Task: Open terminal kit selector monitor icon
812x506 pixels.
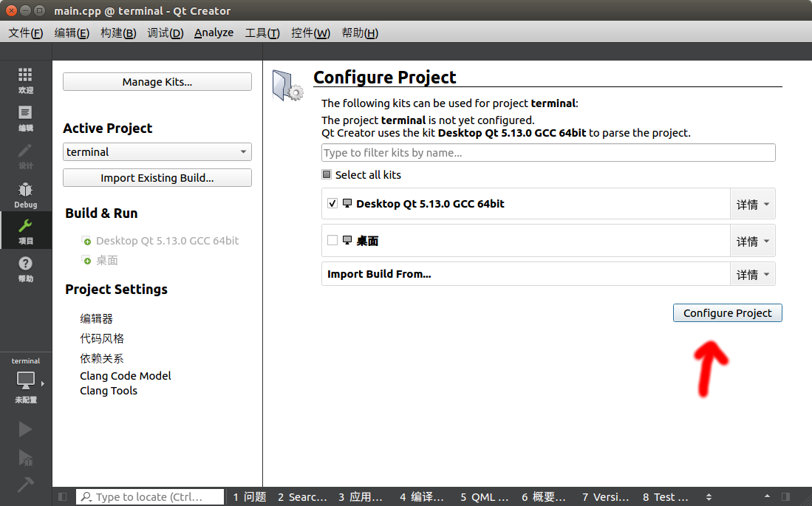Action: coord(25,380)
